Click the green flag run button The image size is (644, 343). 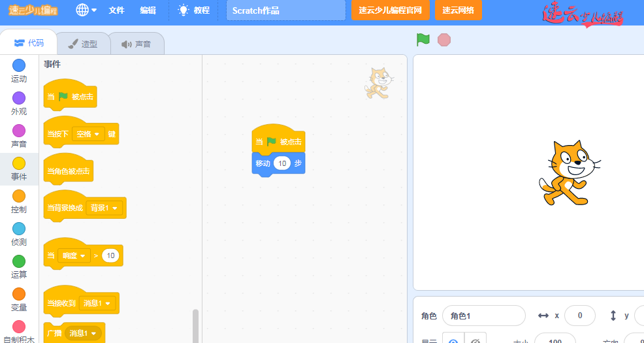pyautogui.click(x=423, y=40)
